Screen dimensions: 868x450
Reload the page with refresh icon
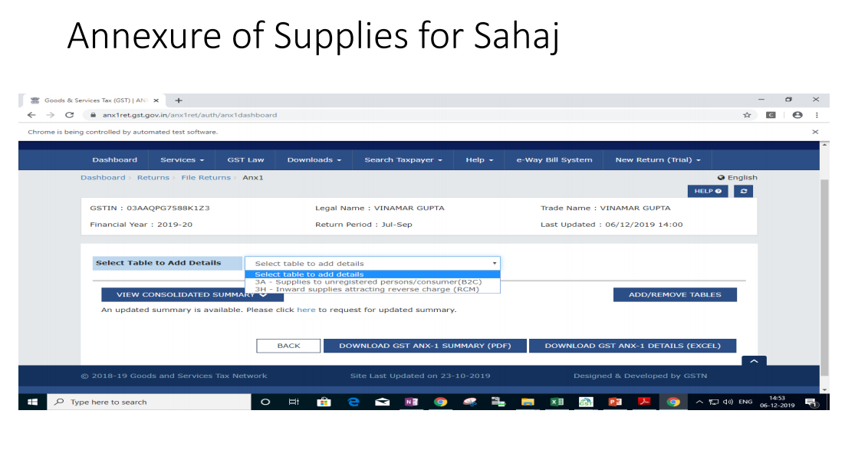click(69, 115)
